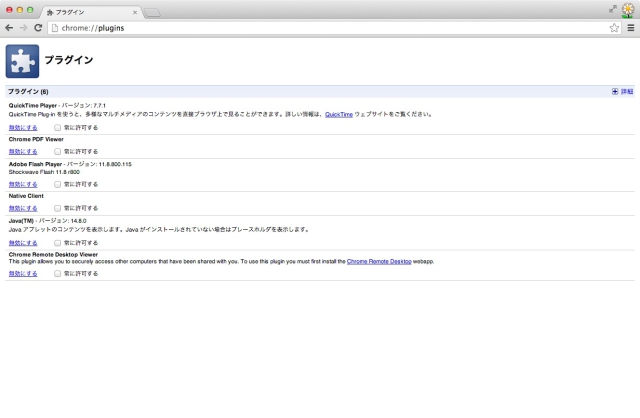The height and width of the screenshot is (418, 640).
Task: Open the Chrome hamburger menu
Action: point(631,28)
